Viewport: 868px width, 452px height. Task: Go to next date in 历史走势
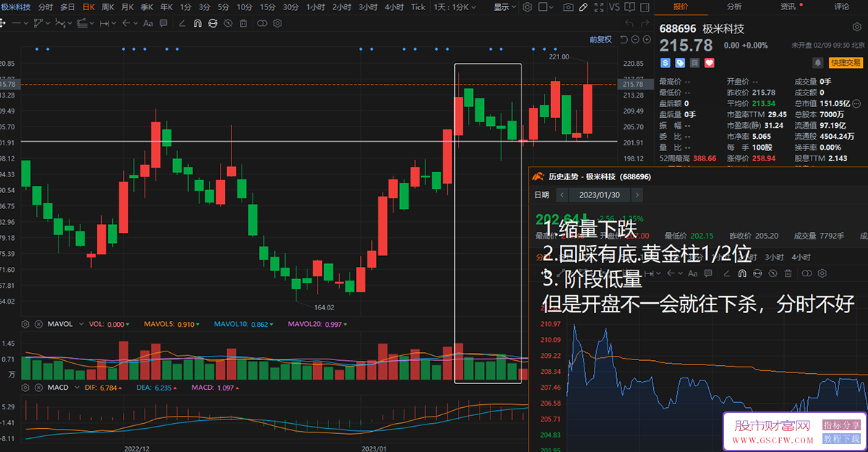pos(637,195)
